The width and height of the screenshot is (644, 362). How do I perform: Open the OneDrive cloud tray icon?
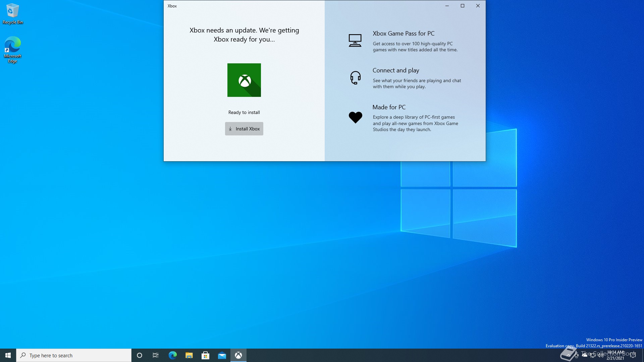[x=585, y=355]
